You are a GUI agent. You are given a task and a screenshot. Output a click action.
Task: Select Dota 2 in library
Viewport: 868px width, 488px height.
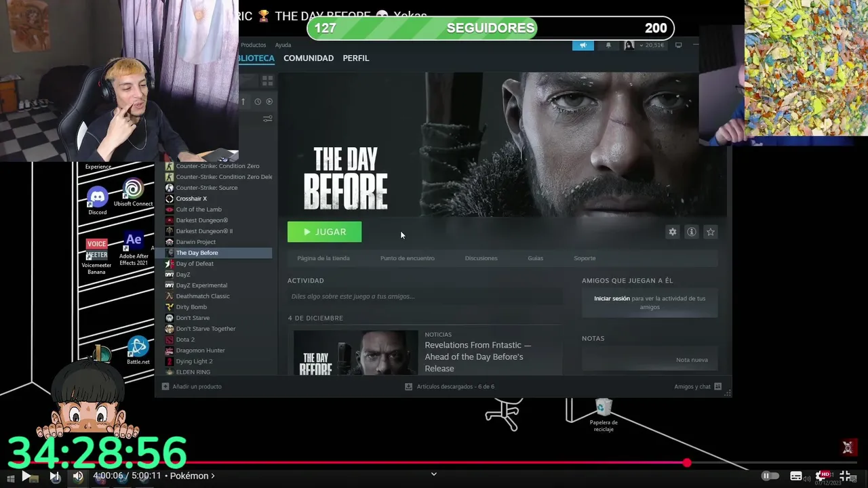pyautogui.click(x=185, y=340)
